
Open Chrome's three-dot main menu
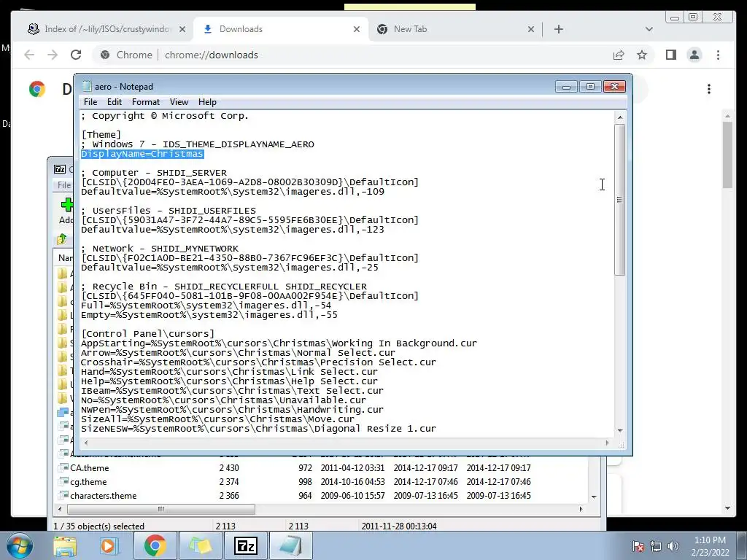pyautogui.click(x=718, y=55)
